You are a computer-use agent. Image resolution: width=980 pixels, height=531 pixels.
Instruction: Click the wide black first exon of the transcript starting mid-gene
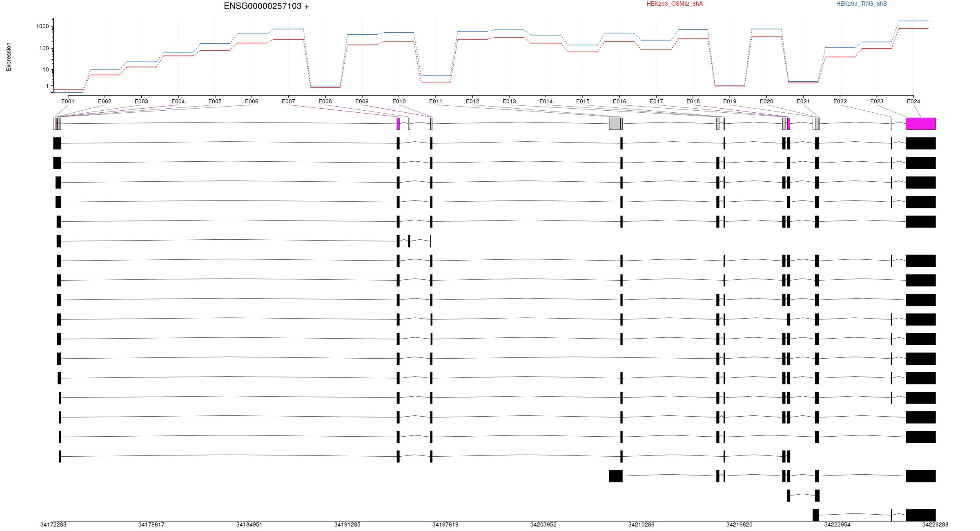[616, 476]
